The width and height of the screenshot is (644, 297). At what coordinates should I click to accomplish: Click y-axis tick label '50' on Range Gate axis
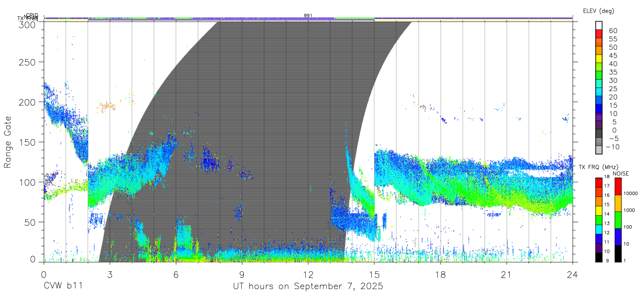tap(31, 222)
